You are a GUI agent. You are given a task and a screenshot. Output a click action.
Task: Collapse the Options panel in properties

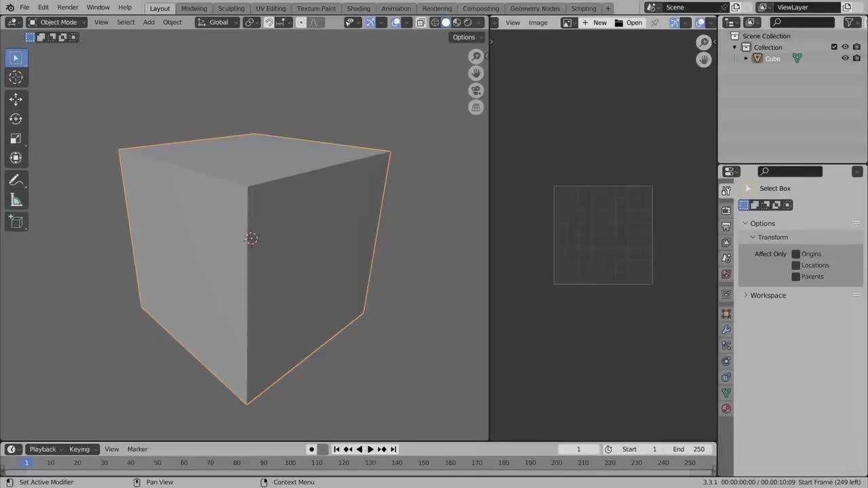pyautogui.click(x=762, y=224)
